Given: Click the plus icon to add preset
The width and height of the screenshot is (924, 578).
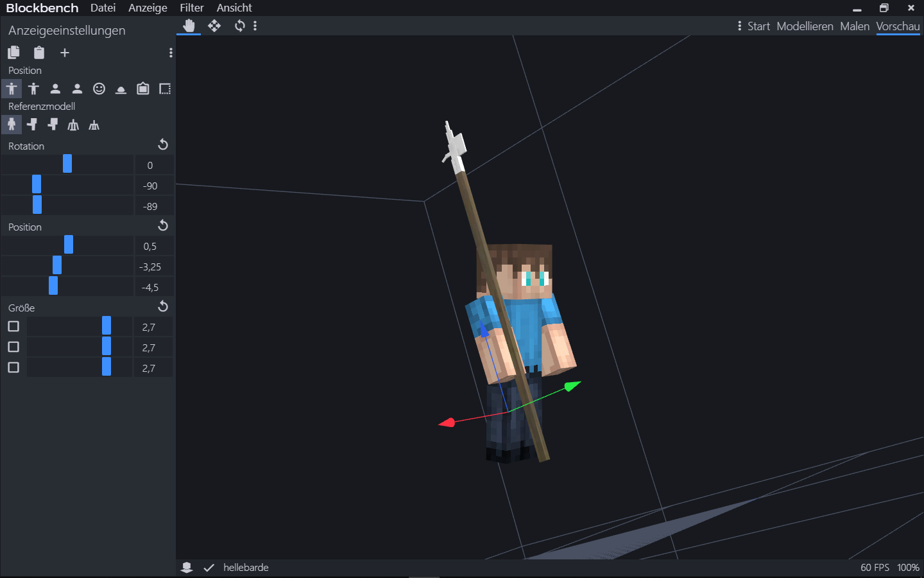Looking at the screenshot, I should pos(65,53).
